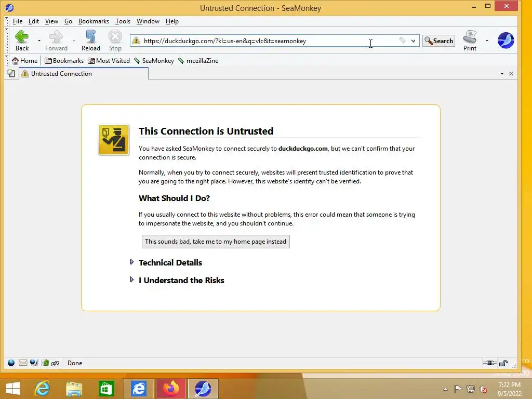Open the Most Visited bookmarks folder

tap(109, 61)
